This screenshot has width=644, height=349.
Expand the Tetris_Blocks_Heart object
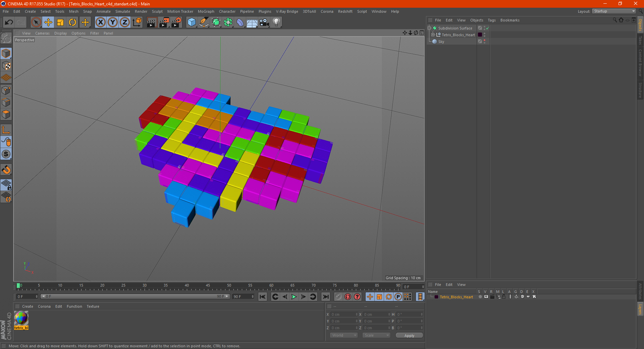433,35
